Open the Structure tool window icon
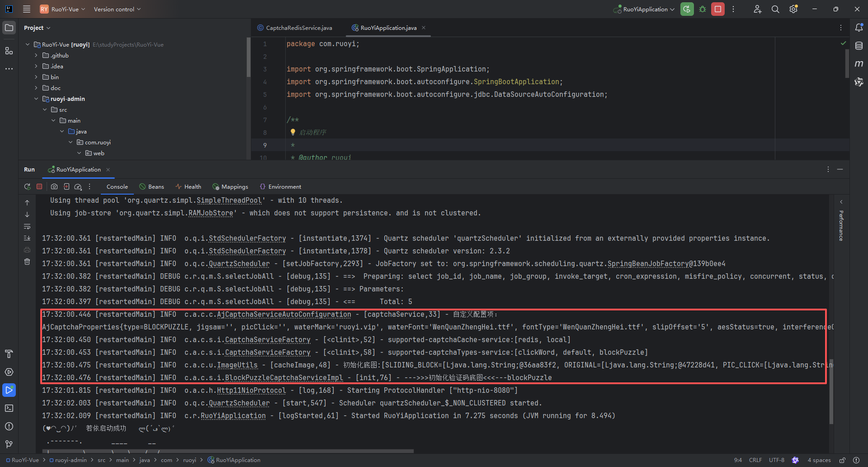The height and width of the screenshot is (467, 868). (9, 51)
